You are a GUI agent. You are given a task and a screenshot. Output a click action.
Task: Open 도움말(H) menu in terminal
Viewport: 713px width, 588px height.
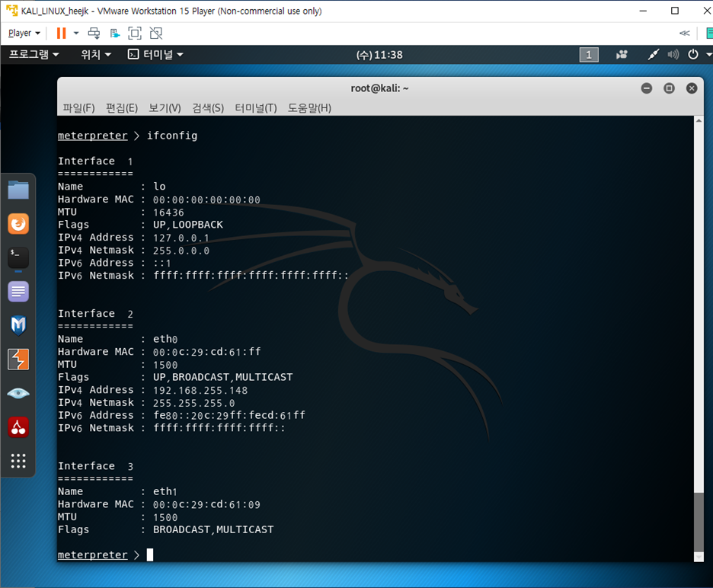(309, 108)
